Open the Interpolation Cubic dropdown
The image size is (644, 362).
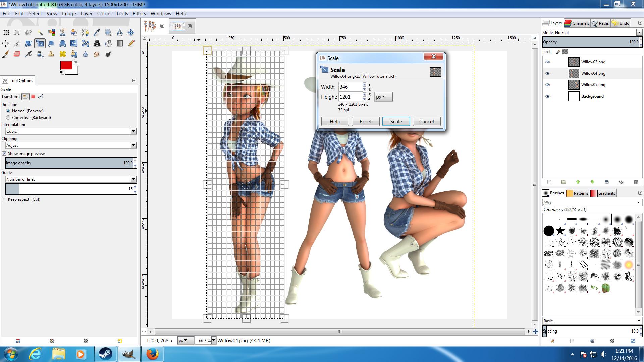(133, 131)
